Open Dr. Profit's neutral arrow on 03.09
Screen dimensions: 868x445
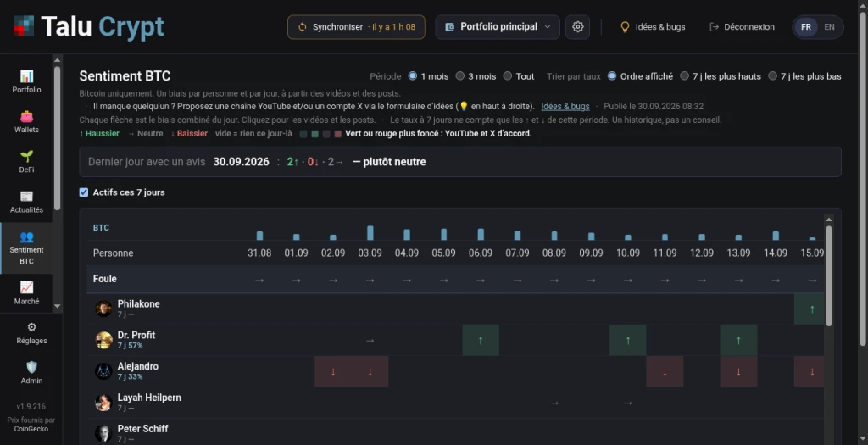[370, 341]
